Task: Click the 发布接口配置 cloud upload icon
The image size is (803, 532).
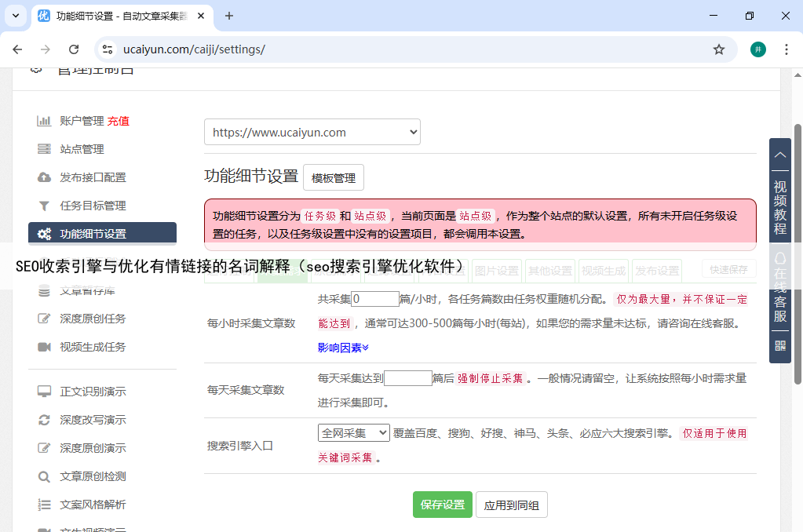Action: pos(44,177)
